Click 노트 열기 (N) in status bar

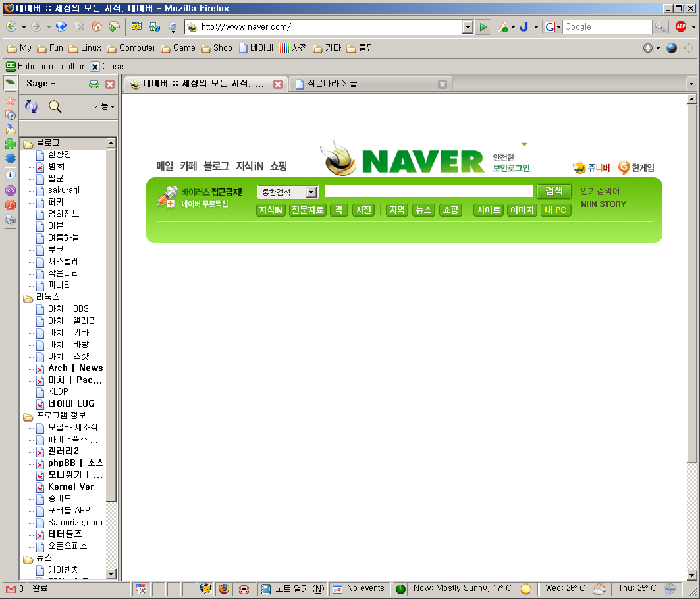point(293,588)
